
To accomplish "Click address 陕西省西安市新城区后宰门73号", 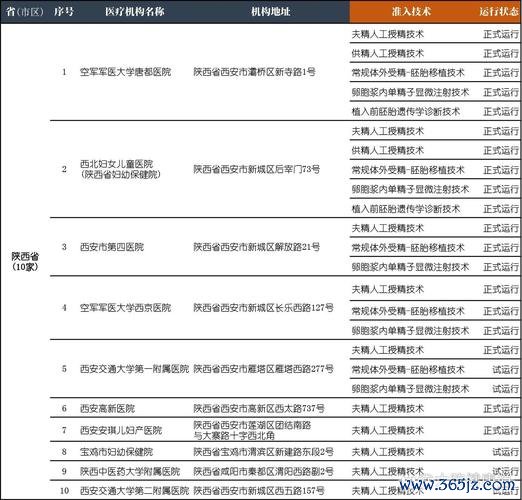I will pos(257,169).
